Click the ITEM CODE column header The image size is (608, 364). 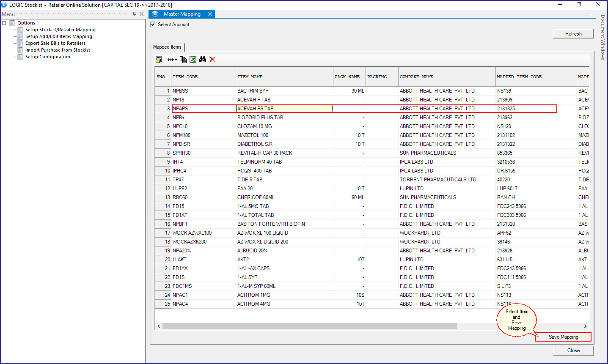[204, 77]
